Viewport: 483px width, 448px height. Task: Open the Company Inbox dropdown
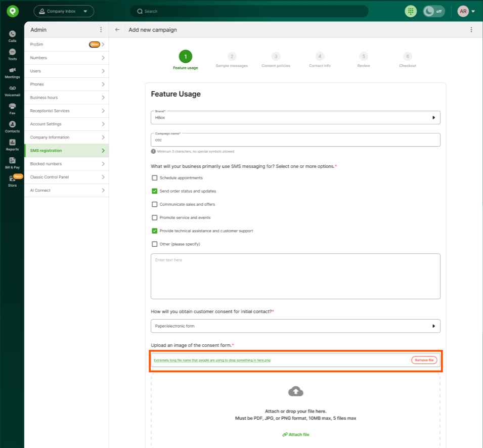(63, 11)
